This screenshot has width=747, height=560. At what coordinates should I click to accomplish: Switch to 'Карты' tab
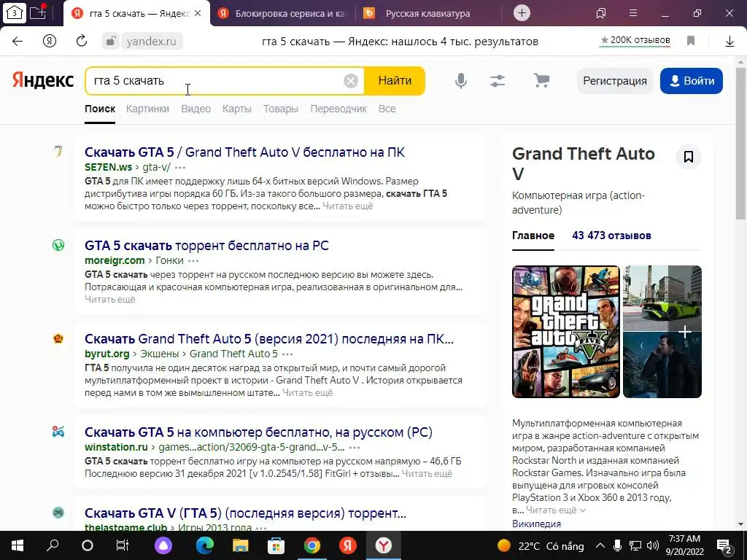237,109
